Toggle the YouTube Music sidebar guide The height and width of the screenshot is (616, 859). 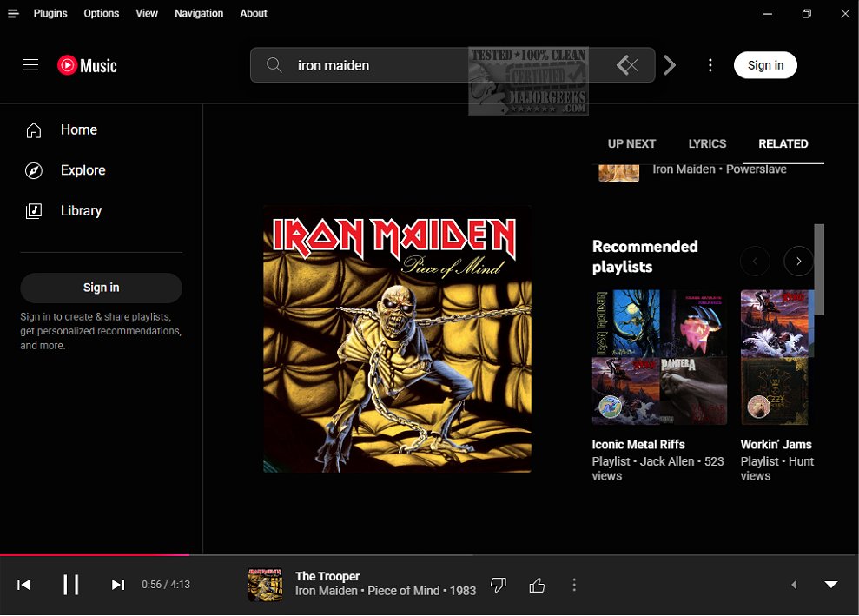point(30,65)
